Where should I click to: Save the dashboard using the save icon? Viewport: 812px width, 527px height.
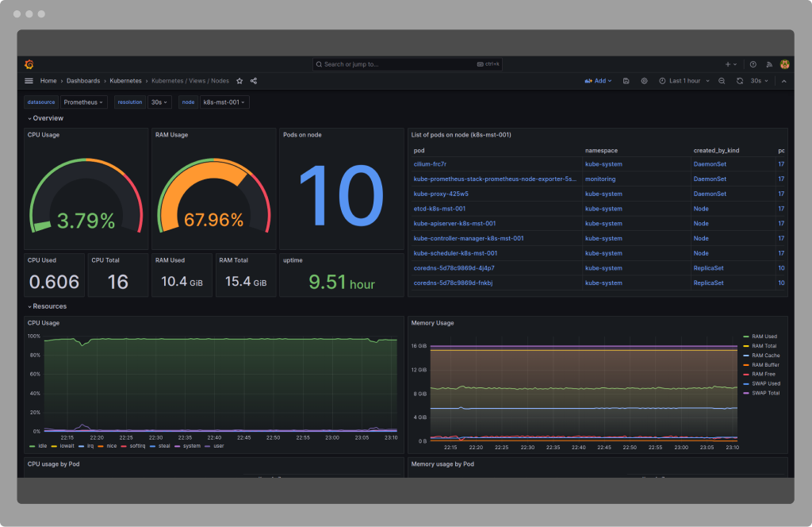click(626, 80)
